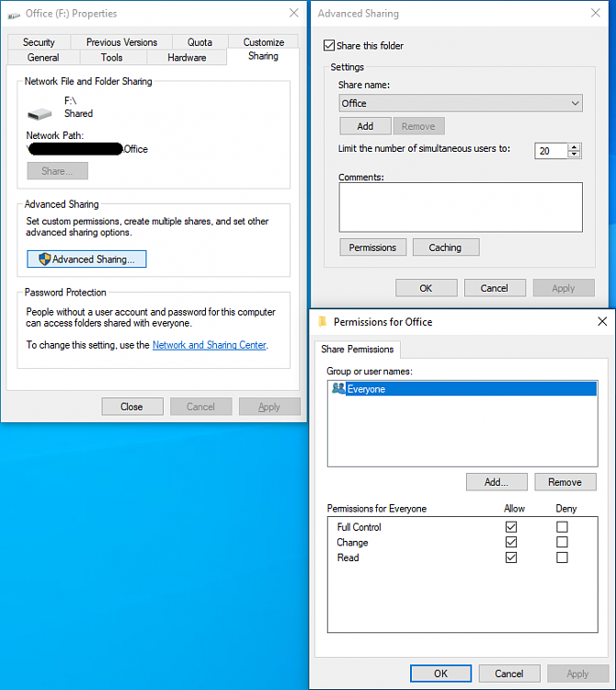Switch to the Tools tab
This screenshot has height=690, width=616.
[111, 58]
